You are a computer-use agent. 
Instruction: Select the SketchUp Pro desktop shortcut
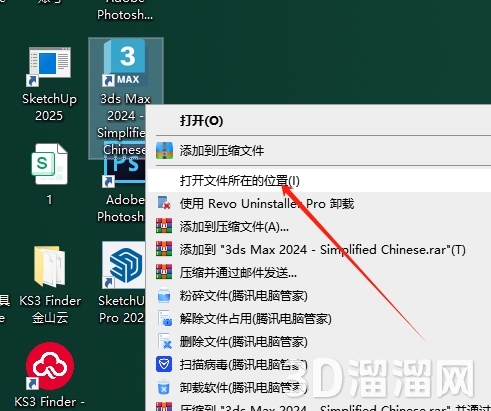point(123,283)
